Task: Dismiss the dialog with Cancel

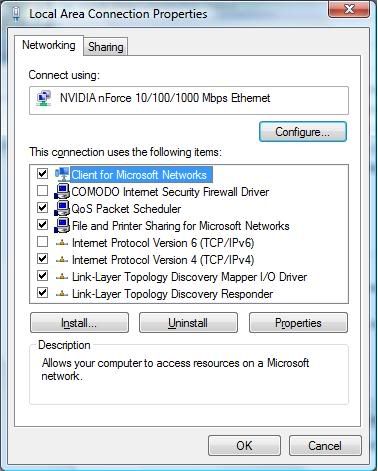Action: (325, 445)
